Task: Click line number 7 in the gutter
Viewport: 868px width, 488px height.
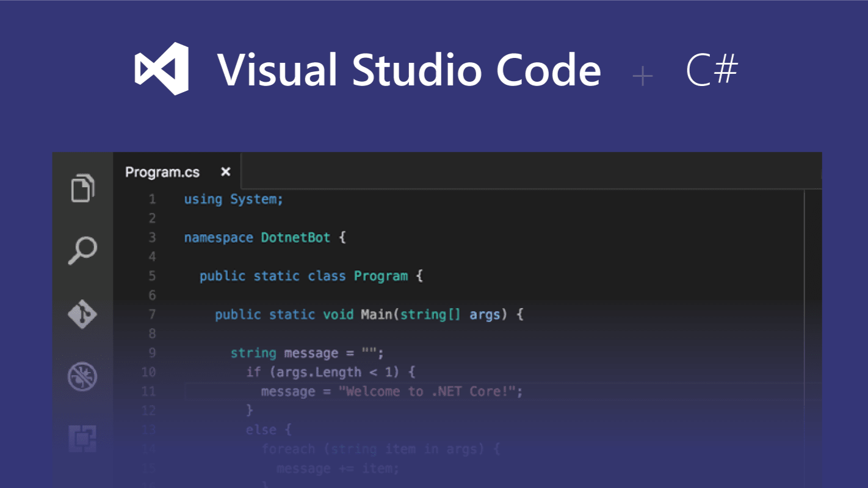Action: 152,314
